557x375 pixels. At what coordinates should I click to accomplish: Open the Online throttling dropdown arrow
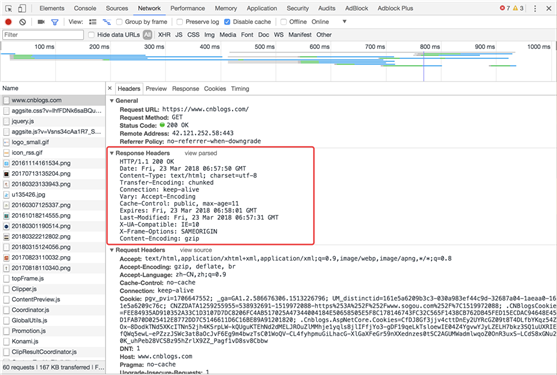(x=344, y=22)
